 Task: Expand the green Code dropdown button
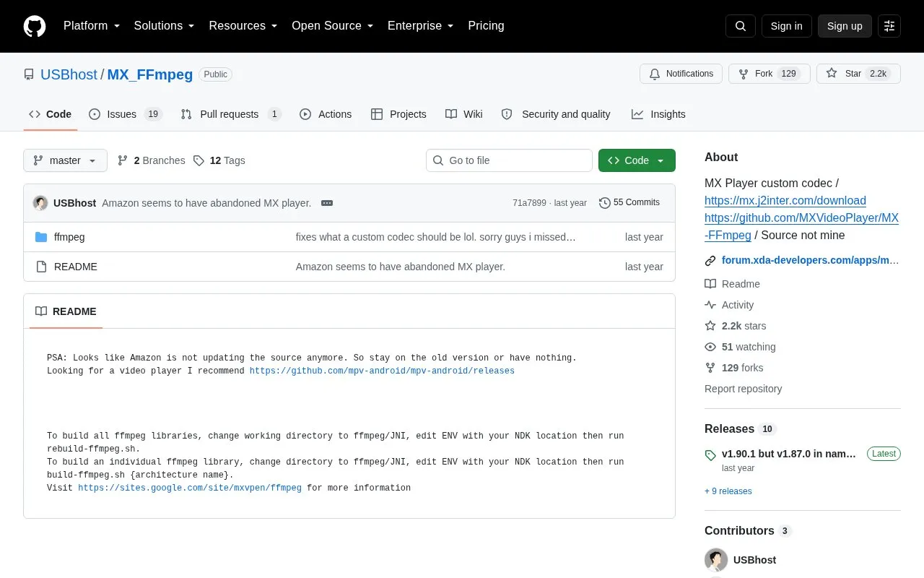[x=637, y=160]
